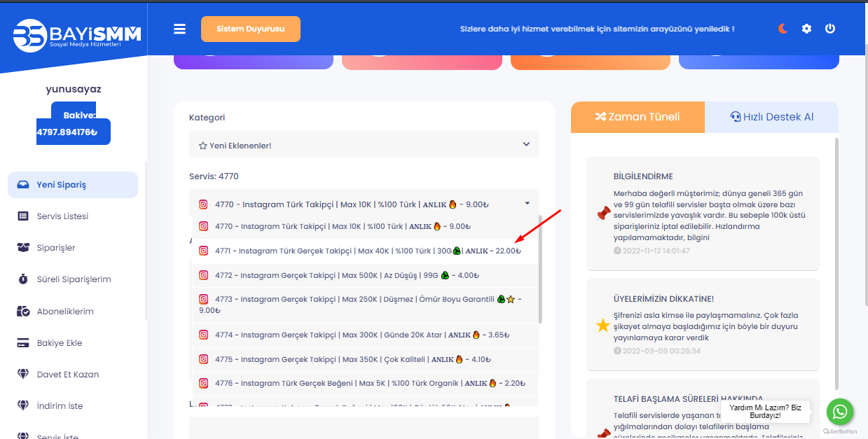Select service 4773 Ömür Boyu Garantili
Viewport: 868px width, 439px height.
click(x=365, y=305)
